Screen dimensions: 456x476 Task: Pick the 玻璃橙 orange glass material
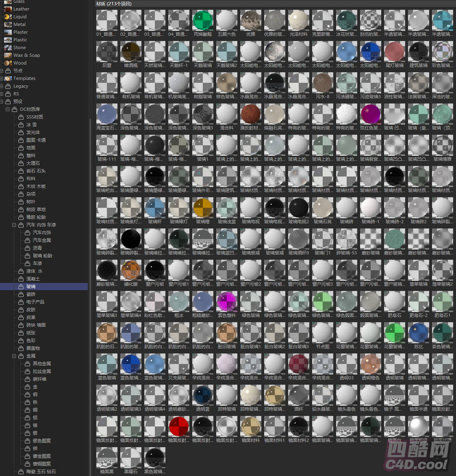[203, 208]
